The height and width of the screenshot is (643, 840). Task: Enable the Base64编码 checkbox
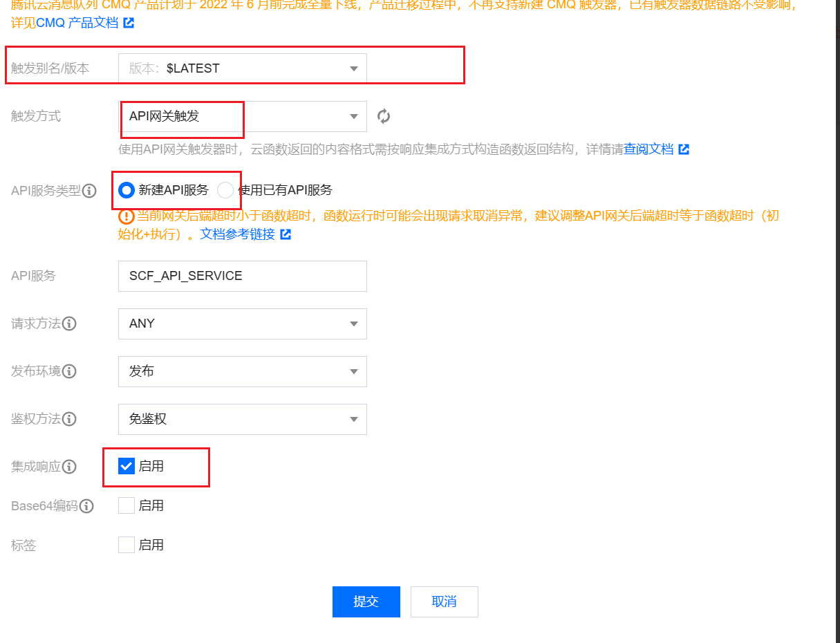coord(127,505)
